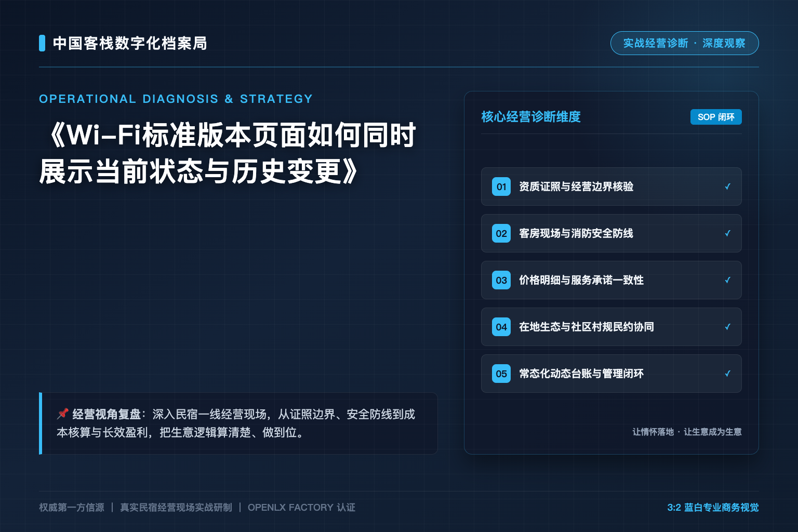
Task: Click the checkmark on 价格明细与服务承诺一致性 row
Action: pyautogui.click(x=727, y=280)
